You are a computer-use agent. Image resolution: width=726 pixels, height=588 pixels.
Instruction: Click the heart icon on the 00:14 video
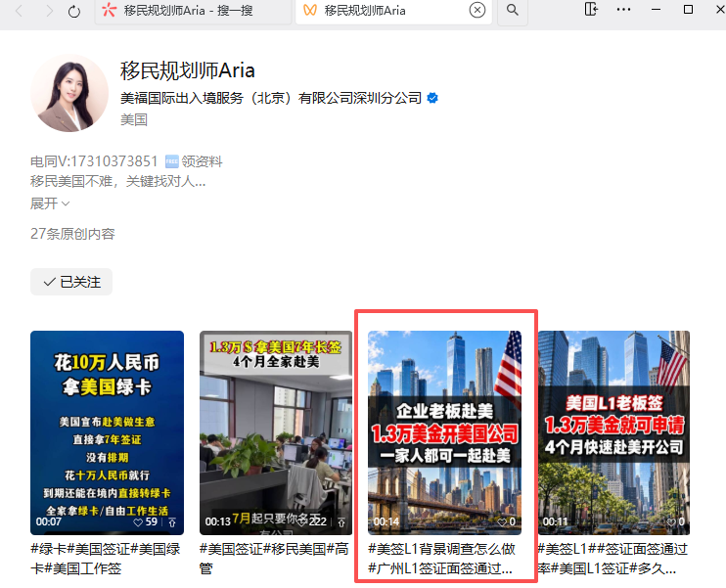pyautogui.click(x=502, y=522)
